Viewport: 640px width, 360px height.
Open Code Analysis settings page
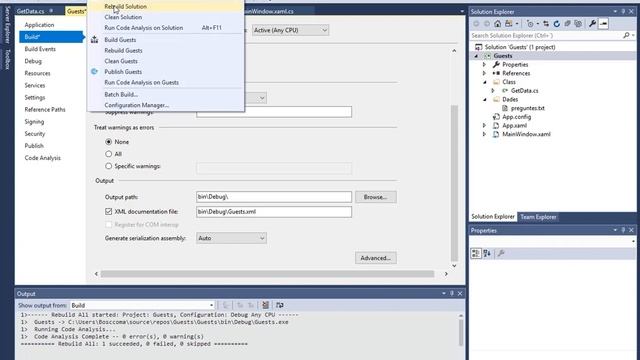[42, 158]
